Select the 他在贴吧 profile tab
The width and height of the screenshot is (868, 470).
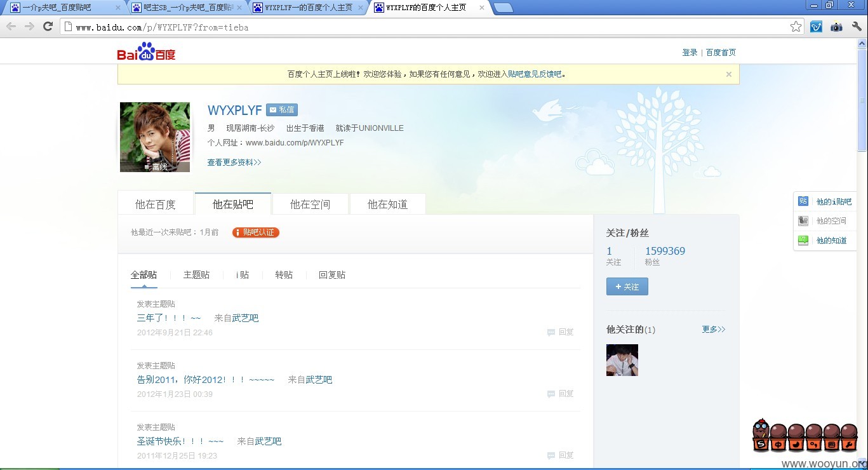pyautogui.click(x=233, y=204)
